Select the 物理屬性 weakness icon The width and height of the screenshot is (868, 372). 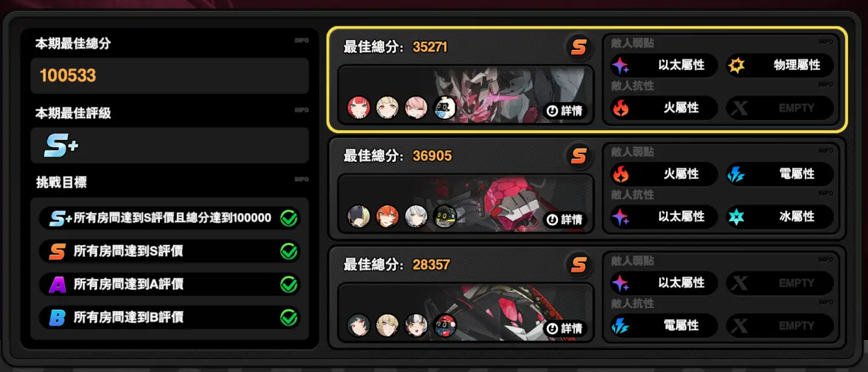(737, 65)
